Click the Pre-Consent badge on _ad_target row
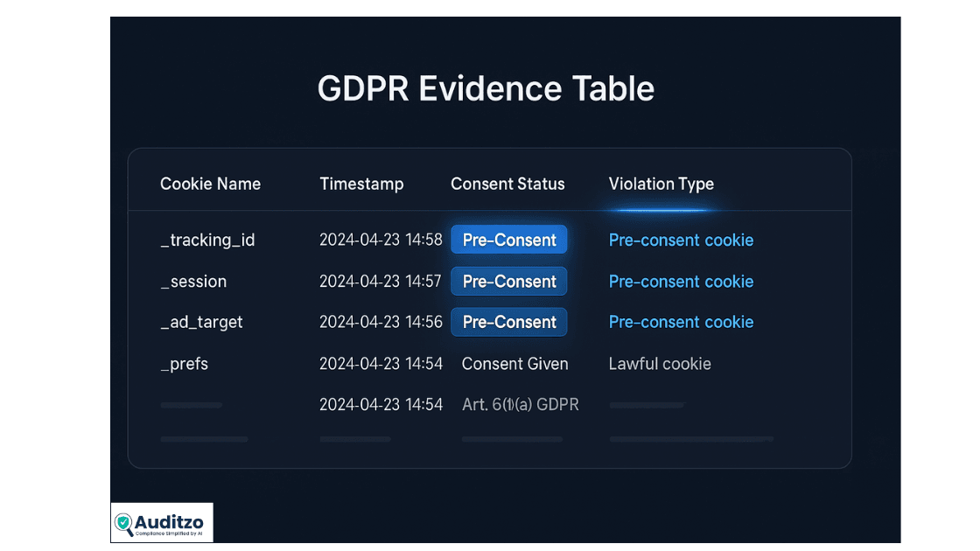980x551 pixels. pyautogui.click(x=508, y=322)
